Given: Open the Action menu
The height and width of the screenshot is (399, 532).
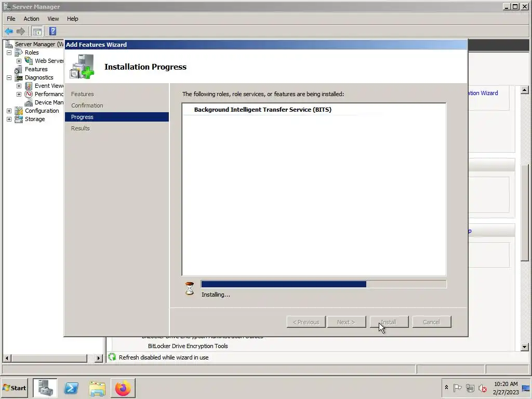Looking at the screenshot, I should point(31,19).
